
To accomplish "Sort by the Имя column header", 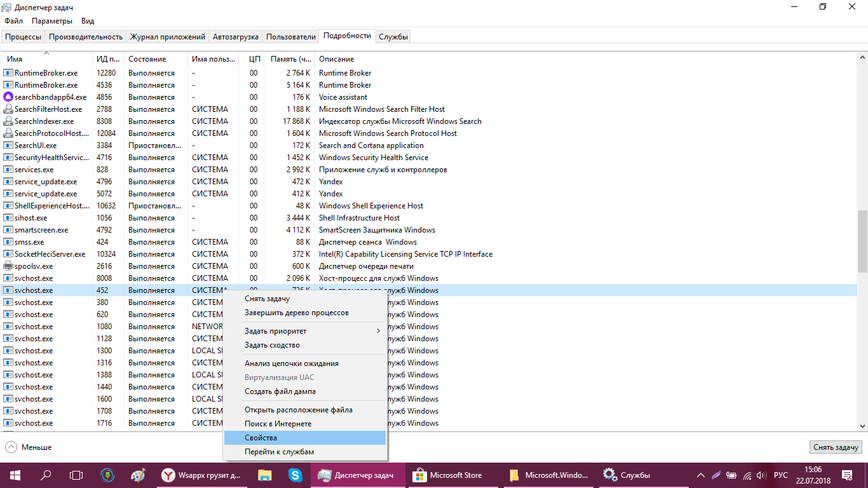I will (46, 58).
